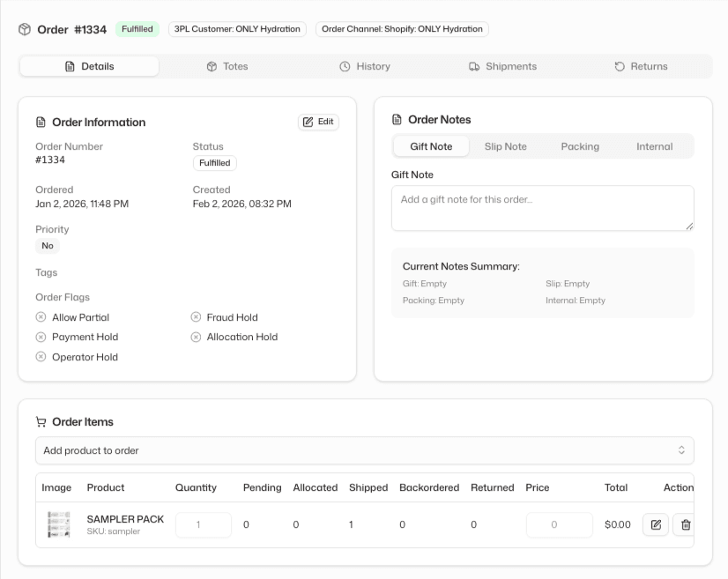Viewport: 728px width, 579px height.
Task: Click the Fraud Hold flag icon
Action: pyautogui.click(x=196, y=317)
